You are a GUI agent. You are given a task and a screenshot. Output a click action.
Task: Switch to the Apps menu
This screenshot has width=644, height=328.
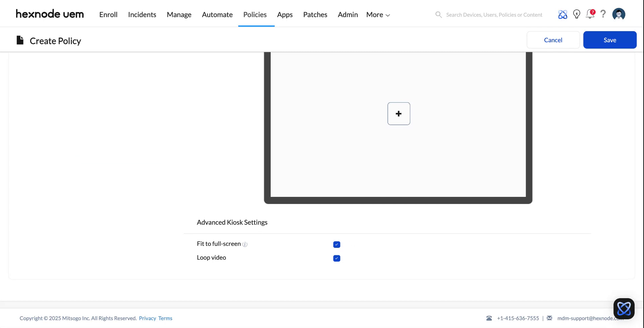tap(285, 14)
